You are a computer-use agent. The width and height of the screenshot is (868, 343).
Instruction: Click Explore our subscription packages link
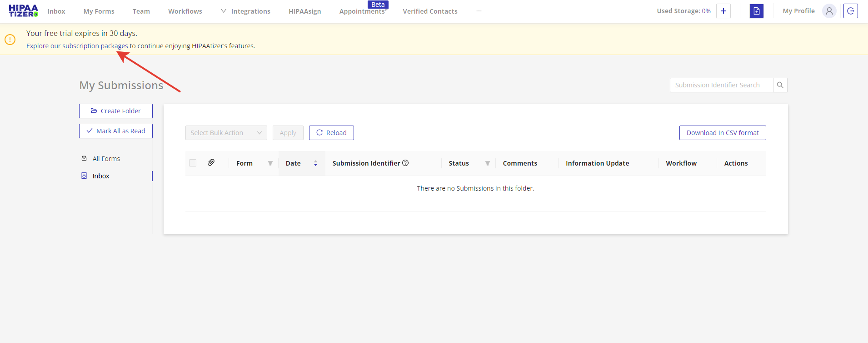(77, 46)
